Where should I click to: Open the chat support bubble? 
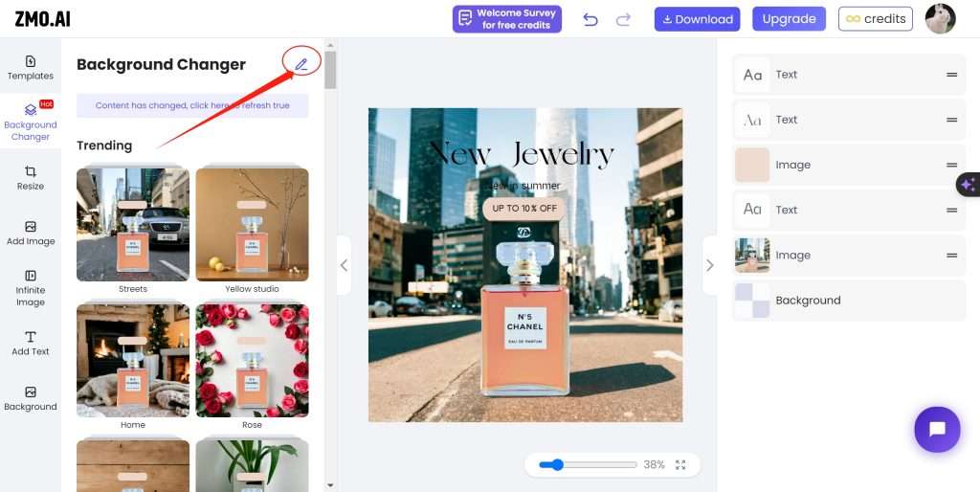point(937,430)
